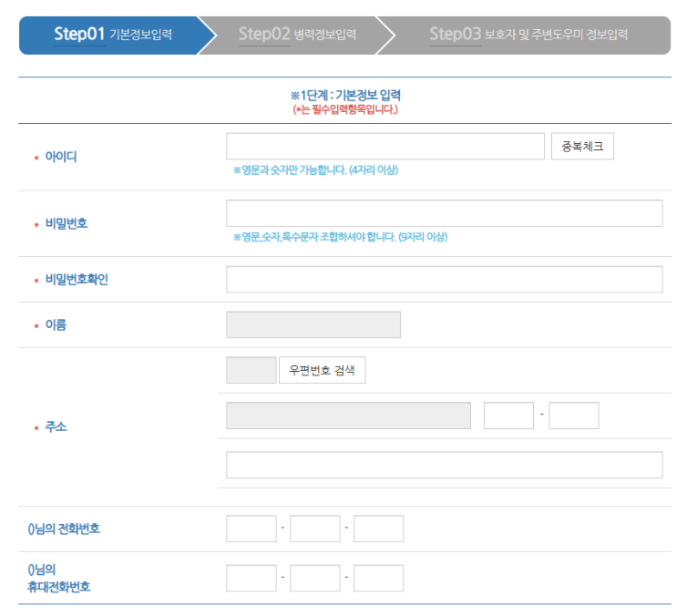Image resolution: width=687 pixels, height=616 pixels.
Task: Click the first small address number box
Action: 508,416
